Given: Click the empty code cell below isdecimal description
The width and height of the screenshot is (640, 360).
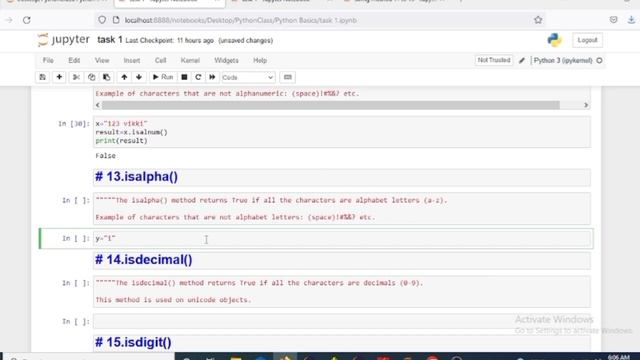Looking at the screenshot, I should 342,321.
